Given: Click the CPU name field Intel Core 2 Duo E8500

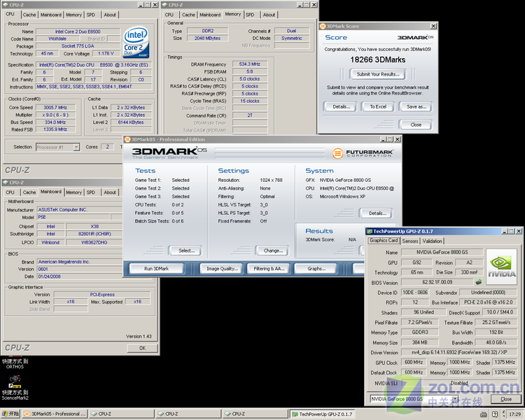Looking at the screenshot, I should [x=78, y=31].
